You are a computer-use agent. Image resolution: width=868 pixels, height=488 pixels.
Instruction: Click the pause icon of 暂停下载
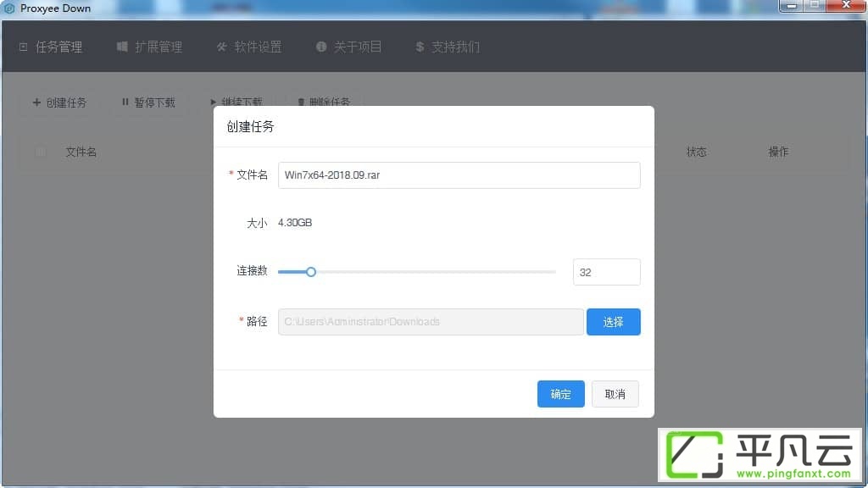pyautogui.click(x=125, y=102)
